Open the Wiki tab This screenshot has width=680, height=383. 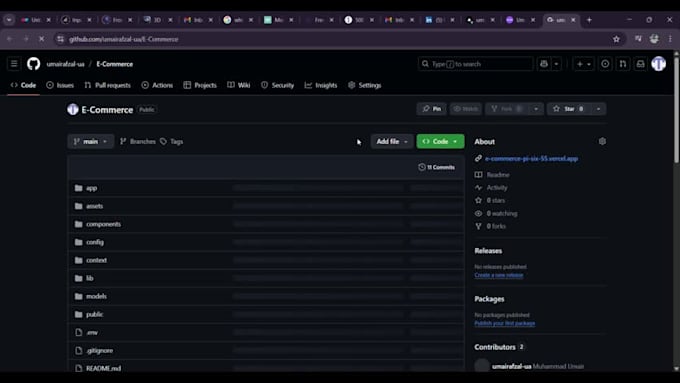pos(239,85)
